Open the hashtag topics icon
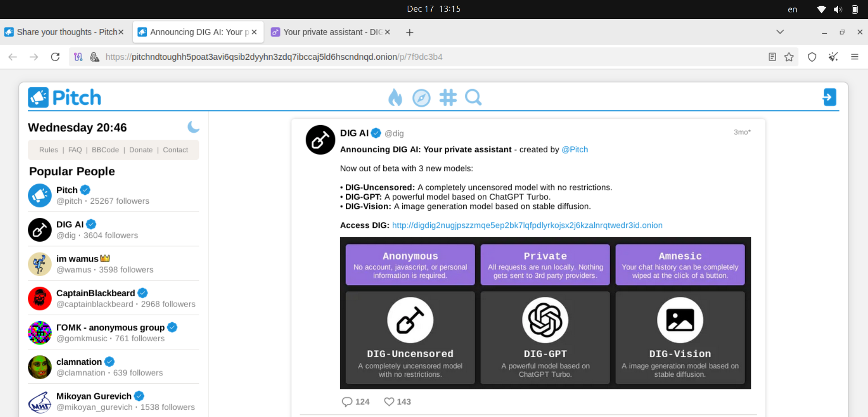868x417 pixels. click(x=448, y=98)
